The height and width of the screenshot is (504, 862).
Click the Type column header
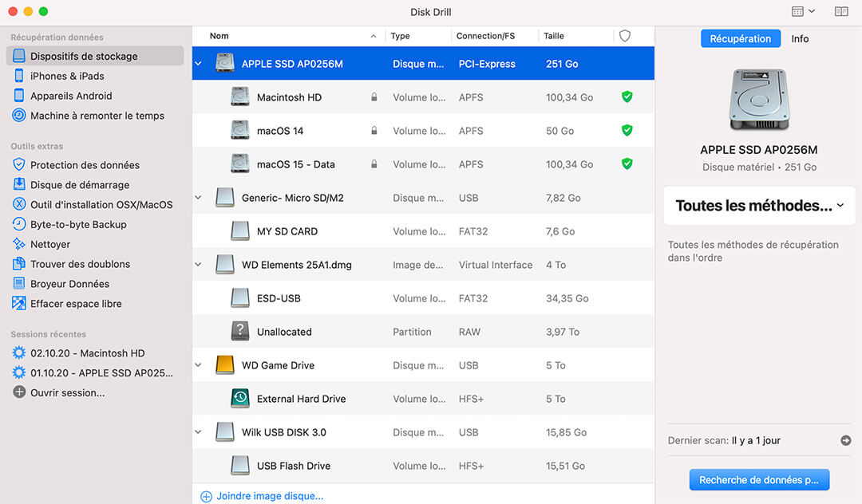(400, 36)
